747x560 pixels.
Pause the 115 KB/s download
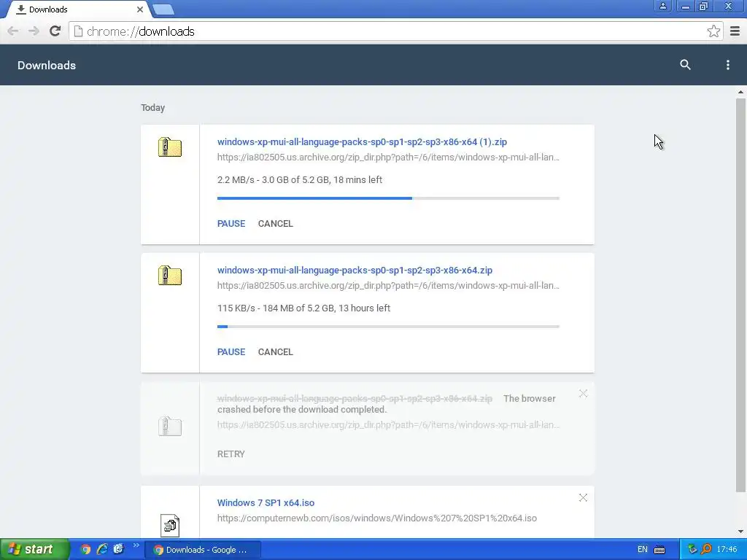231,352
